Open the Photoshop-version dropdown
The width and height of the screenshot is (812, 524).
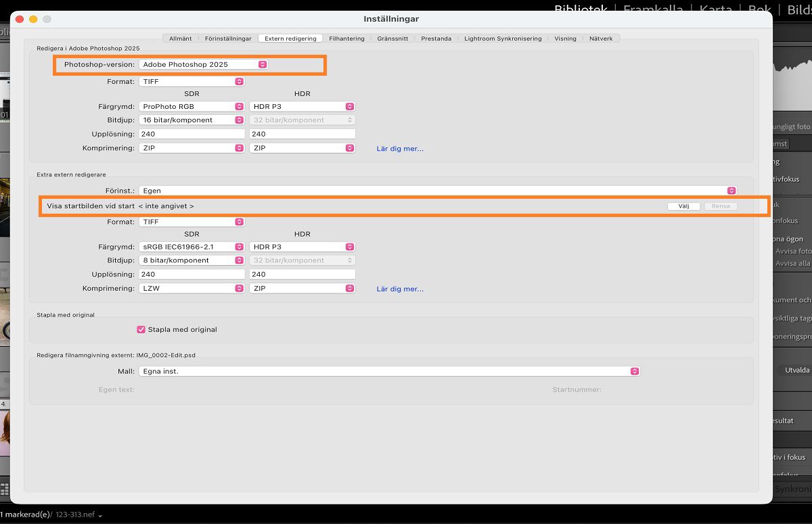coord(204,64)
